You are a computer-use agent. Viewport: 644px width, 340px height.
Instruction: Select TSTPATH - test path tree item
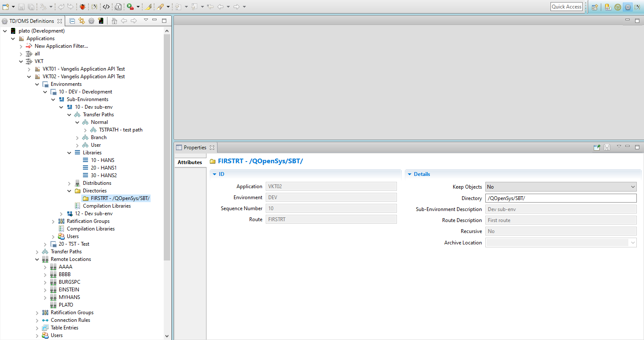point(121,130)
